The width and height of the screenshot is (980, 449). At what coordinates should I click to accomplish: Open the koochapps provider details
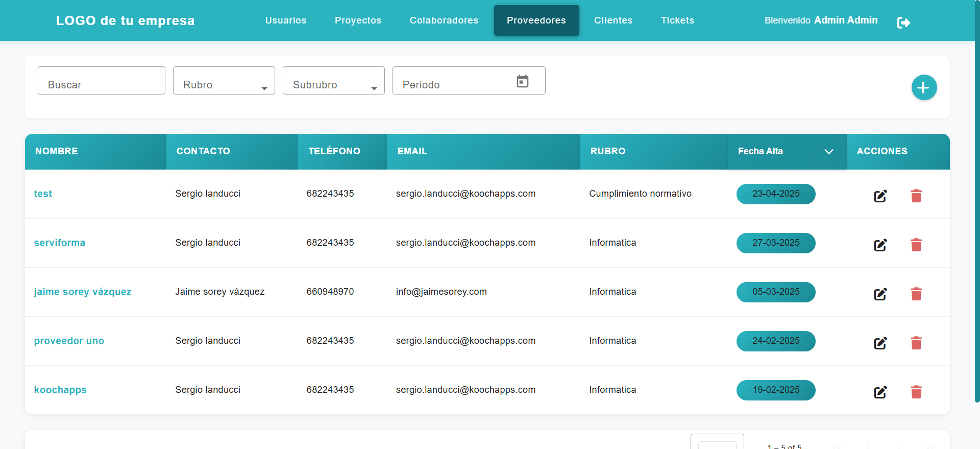pyautogui.click(x=60, y=390)
